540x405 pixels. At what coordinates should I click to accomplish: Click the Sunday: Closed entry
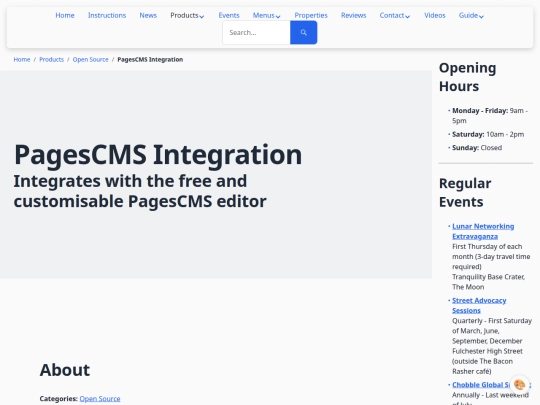477,148
